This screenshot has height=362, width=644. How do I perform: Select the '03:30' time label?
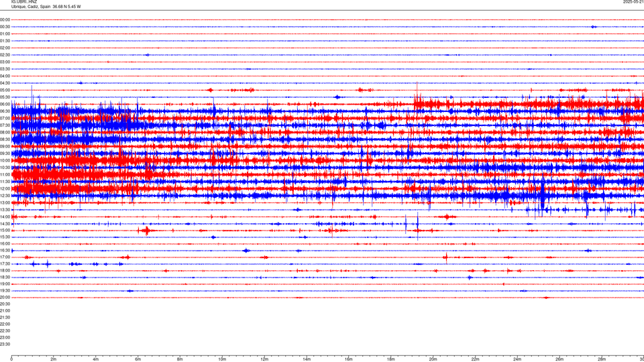pyautogui.click(x=5, y=69)
